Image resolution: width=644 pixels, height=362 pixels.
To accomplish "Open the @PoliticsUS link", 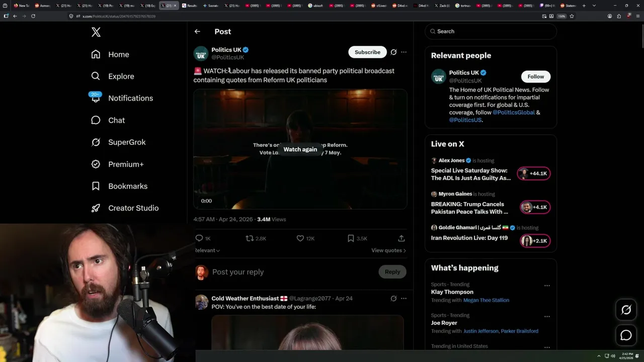I will coord(465,120).
